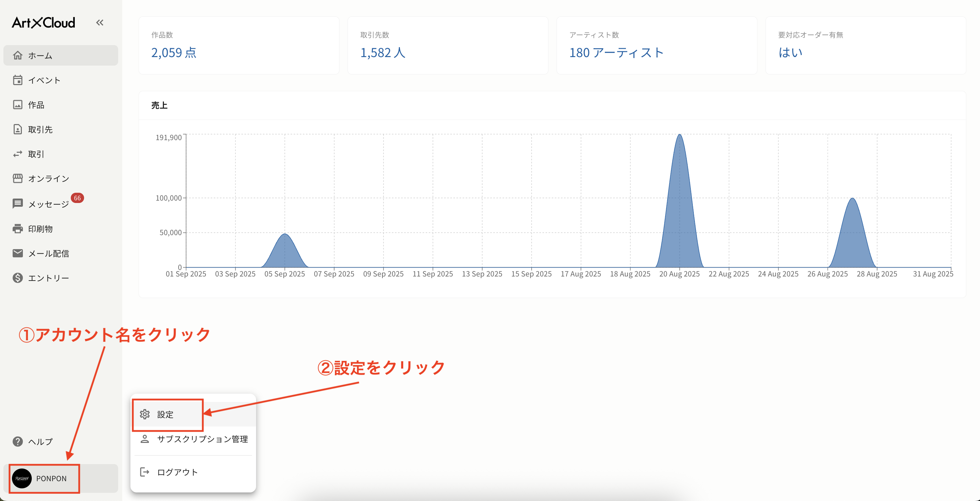Select the イベント calendar icon

click(18, 80)
